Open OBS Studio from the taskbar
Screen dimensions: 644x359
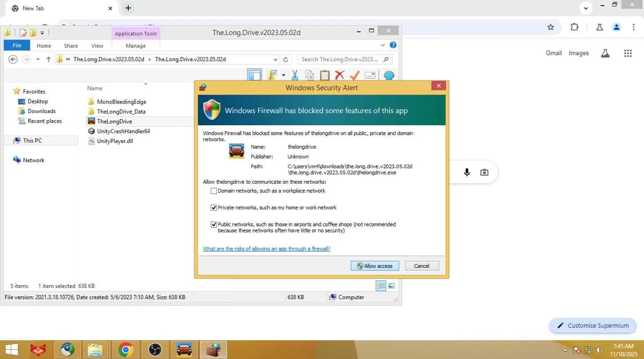[x=155, y=350]
